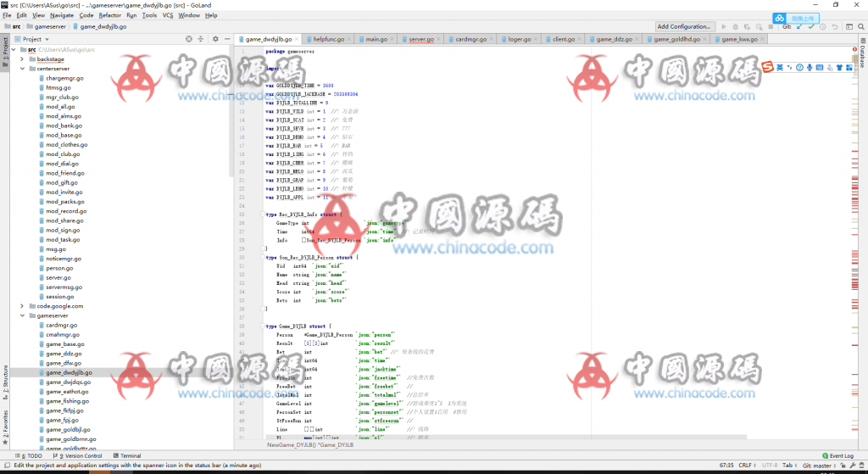Collapse the src root folder
Viewport: 868px width, 474px height.
(14, 49)
